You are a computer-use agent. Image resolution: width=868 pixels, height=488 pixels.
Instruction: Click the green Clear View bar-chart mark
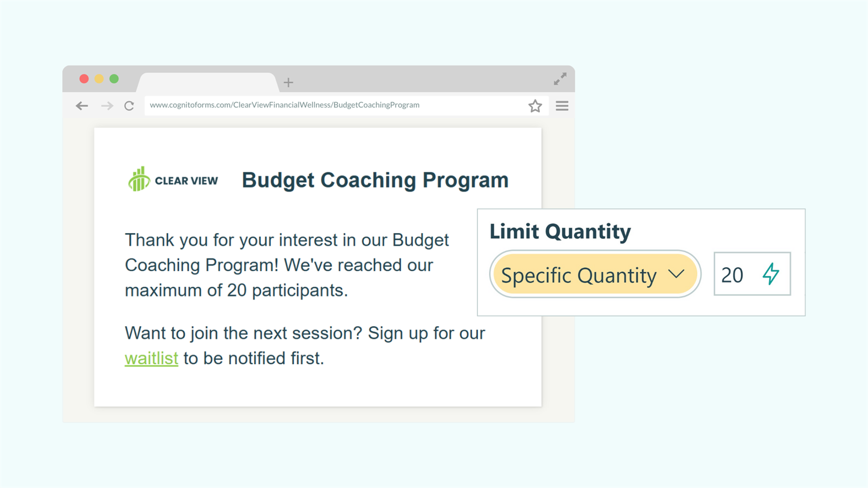coord(138,178)
